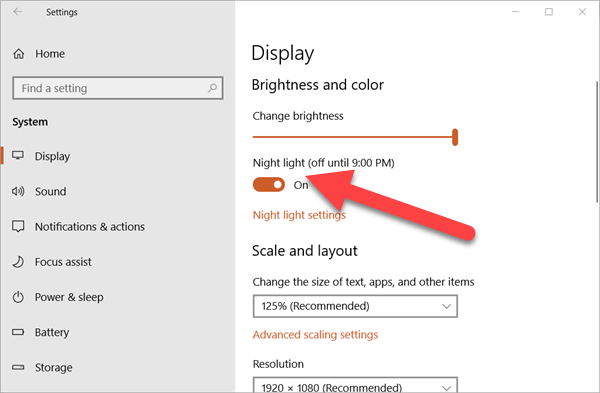Click the vertical scrollbar of the Display page
600x393 pixels.
pyautogui.click(x=597, y=142)
